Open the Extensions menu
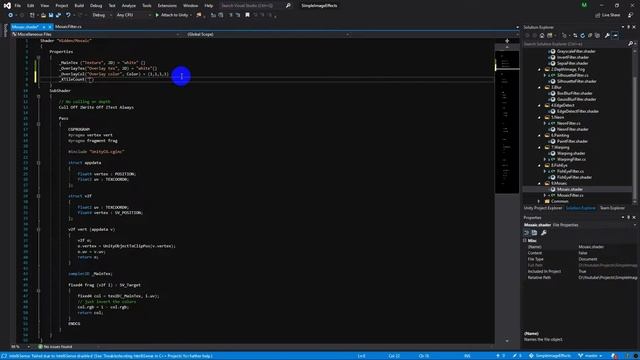The width and height of the screenshot is (640, 360). [167, 6]
